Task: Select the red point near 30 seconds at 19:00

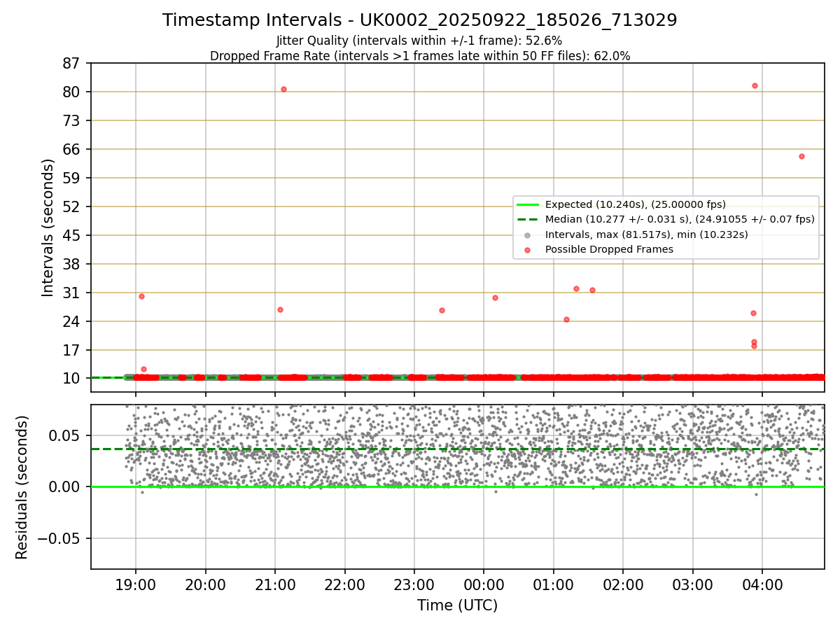Action: [141, 296]
